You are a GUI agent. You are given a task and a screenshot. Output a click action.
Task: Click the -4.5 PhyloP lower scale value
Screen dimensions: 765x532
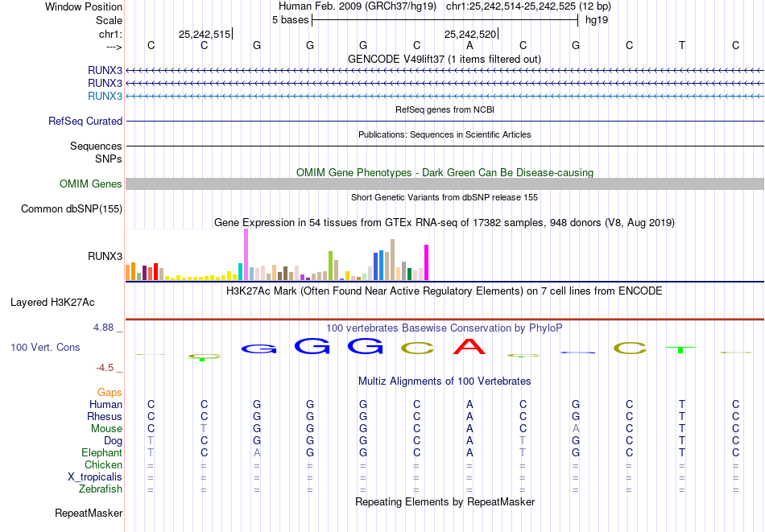pos(105,368)
